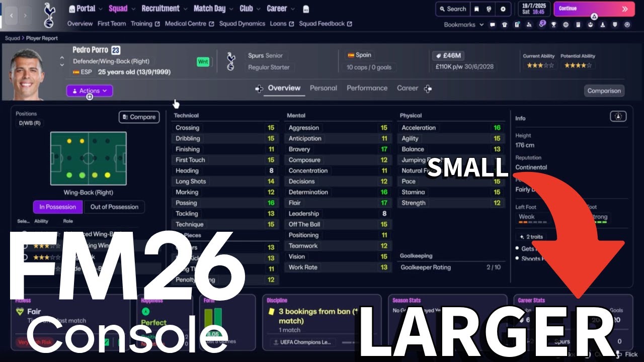
Task: Open the Search box in top bar
Action: [x=453, y=9]
